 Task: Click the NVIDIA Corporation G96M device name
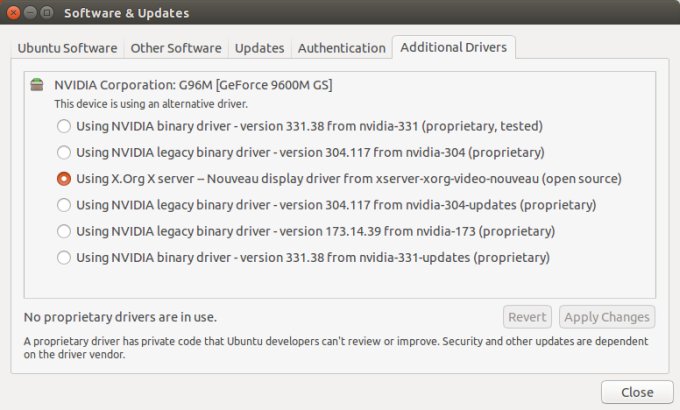tap(193, 85)
